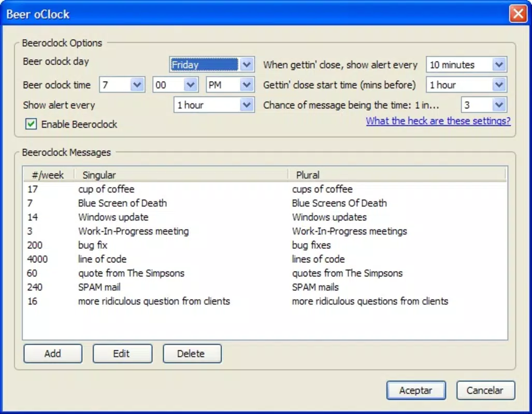Expand the Show alert every dropdown

(x=214, y=105)
